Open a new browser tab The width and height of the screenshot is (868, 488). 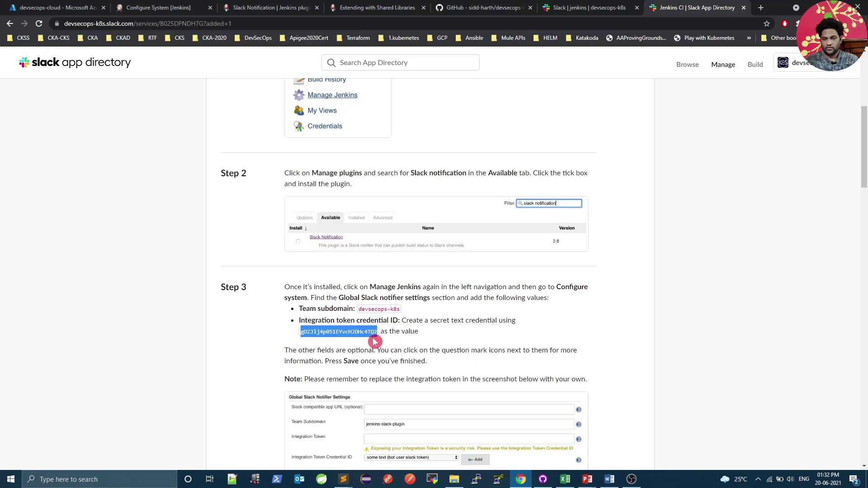[x=760, y=8]
